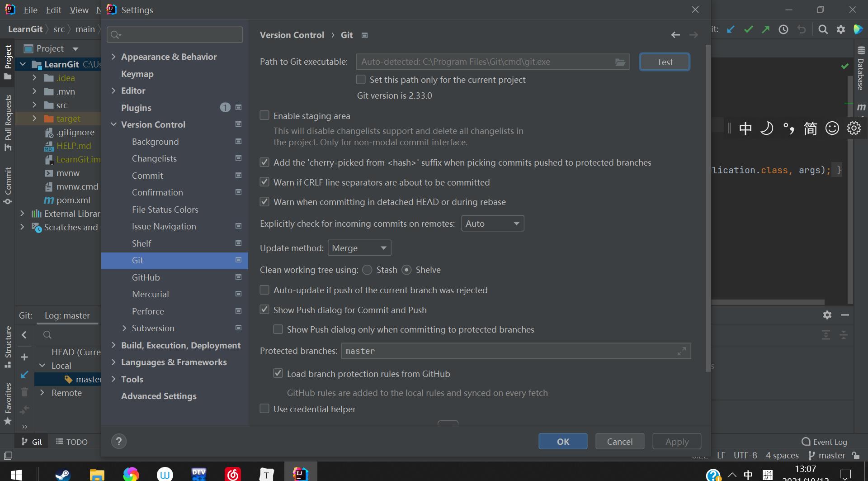
Task: Open IDE settings gear in main toolbar
Action: [841, 29]
